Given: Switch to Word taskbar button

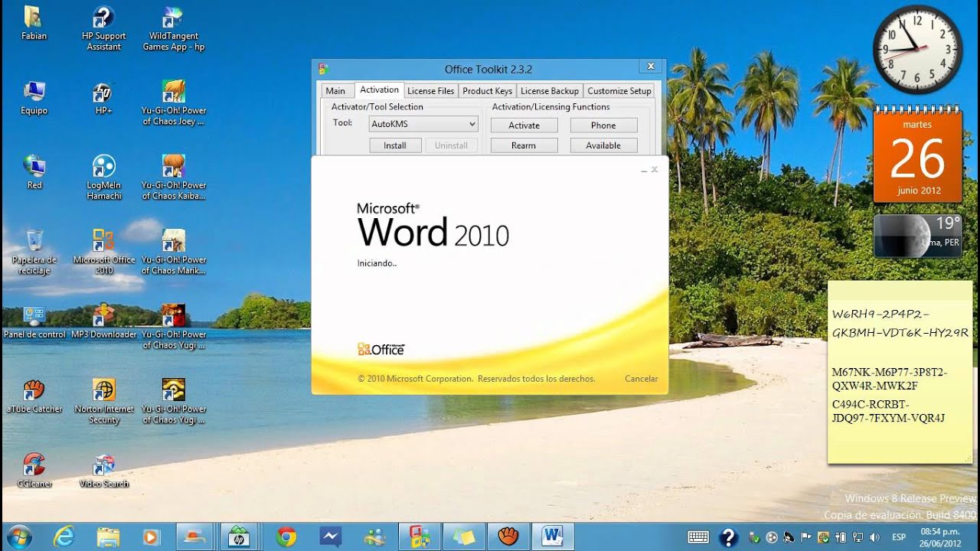Looking at the screenshot, I should [x=552, y=536].
